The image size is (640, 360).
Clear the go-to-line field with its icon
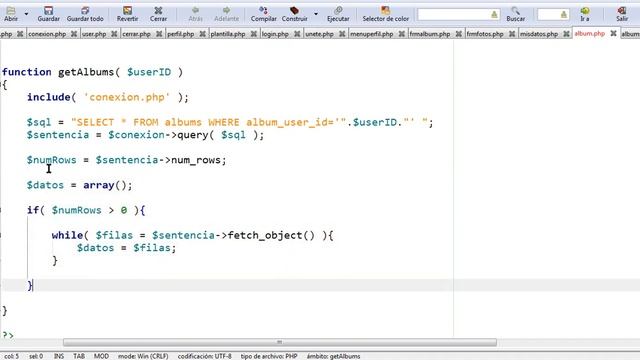(564, 15)
